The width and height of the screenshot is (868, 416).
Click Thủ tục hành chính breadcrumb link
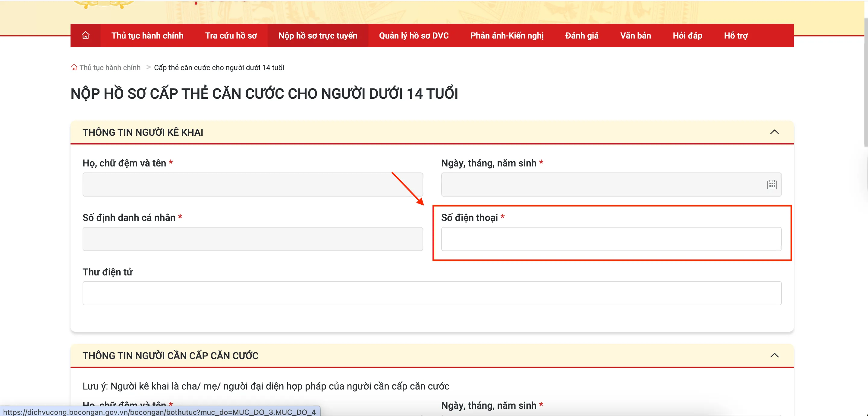tap(110, 68)
